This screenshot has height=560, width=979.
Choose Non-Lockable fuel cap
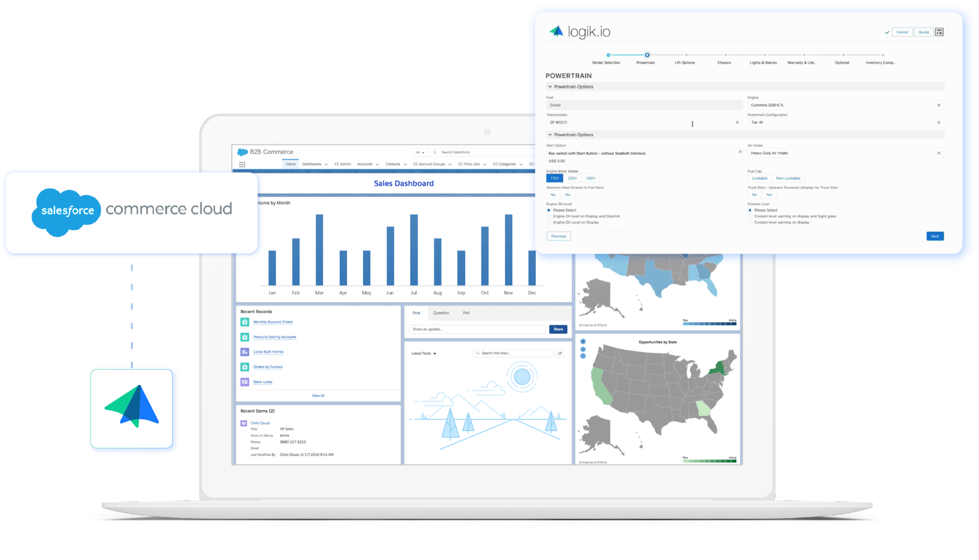(788, 178)
